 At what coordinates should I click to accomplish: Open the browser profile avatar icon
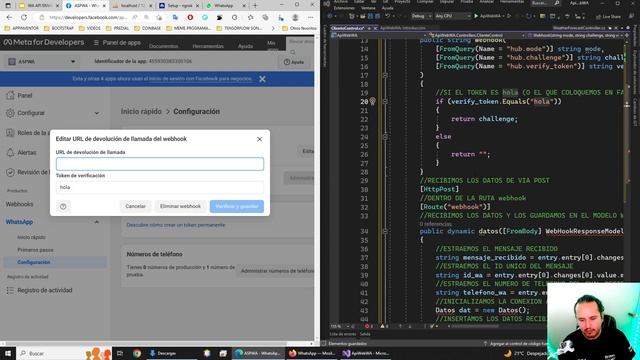click(296, 18)
